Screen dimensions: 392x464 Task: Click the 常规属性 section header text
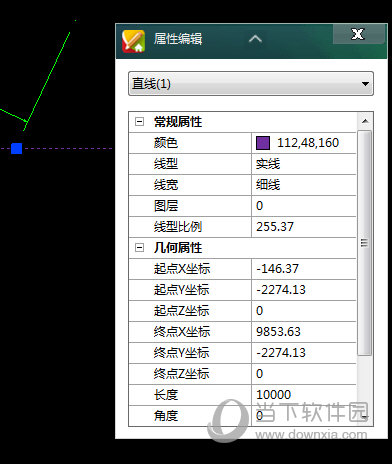point(178,122)
